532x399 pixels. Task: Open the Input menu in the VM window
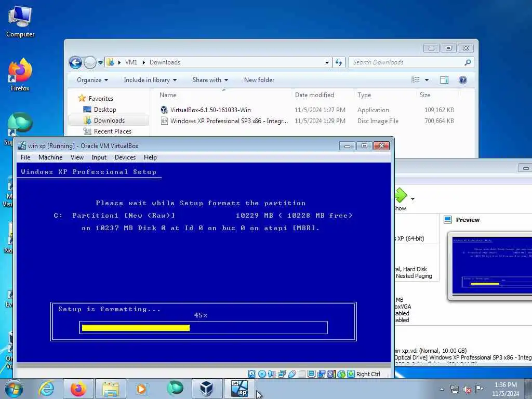(x=99, y=157)
